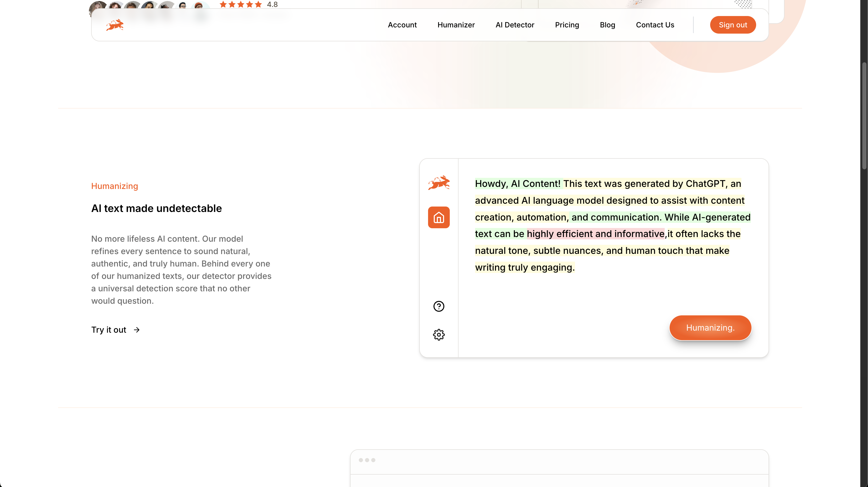
Task: Click the pink highlighted phrase 'highly efficient and informative'
Action: [595, 234]
